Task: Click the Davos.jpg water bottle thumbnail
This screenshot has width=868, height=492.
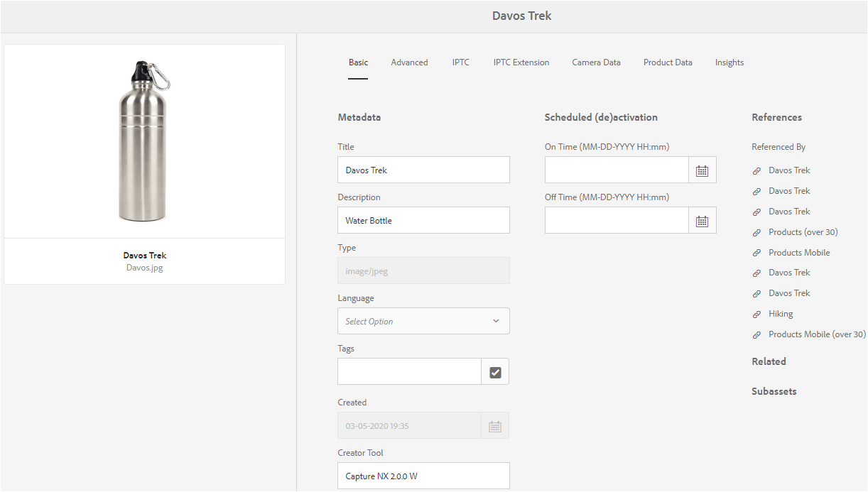Action: tap(144, 140)
